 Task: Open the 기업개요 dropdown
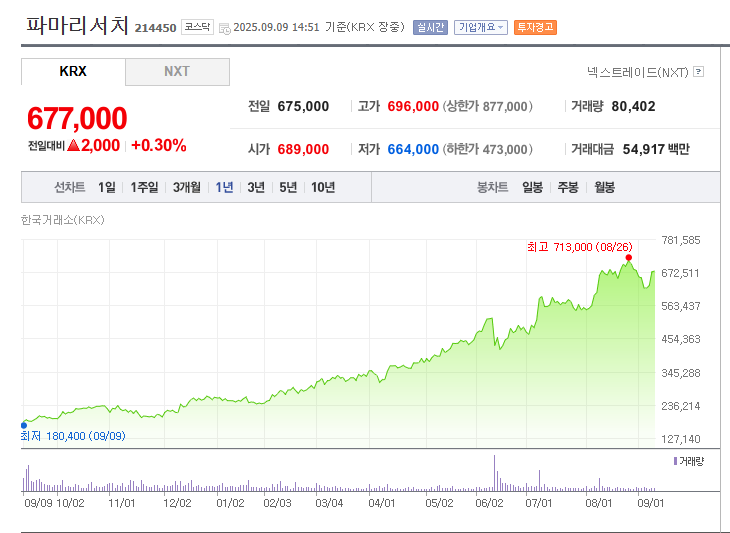pyautogui.click(x=480, y=27)
